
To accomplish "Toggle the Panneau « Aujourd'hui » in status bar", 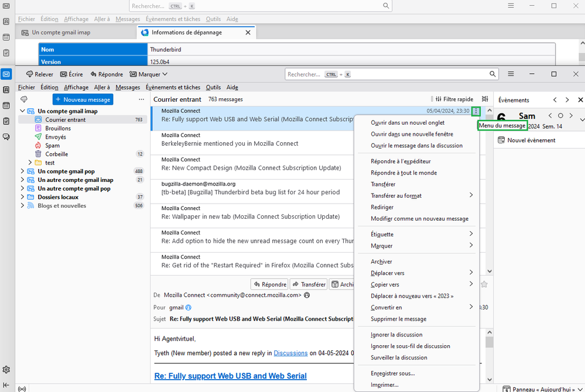I will 539,388.
